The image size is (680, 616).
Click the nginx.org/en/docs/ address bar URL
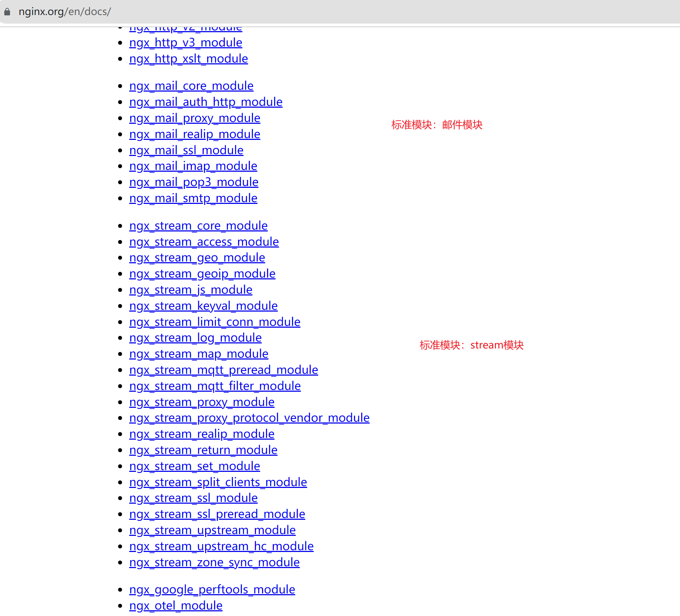65,12
